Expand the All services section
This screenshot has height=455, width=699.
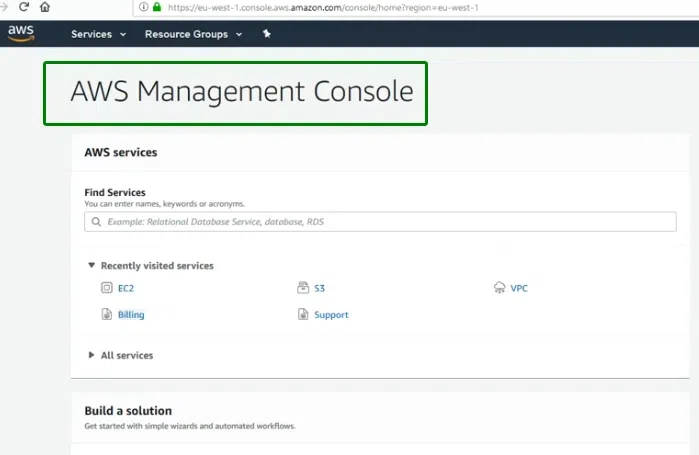tap(92, 355)
